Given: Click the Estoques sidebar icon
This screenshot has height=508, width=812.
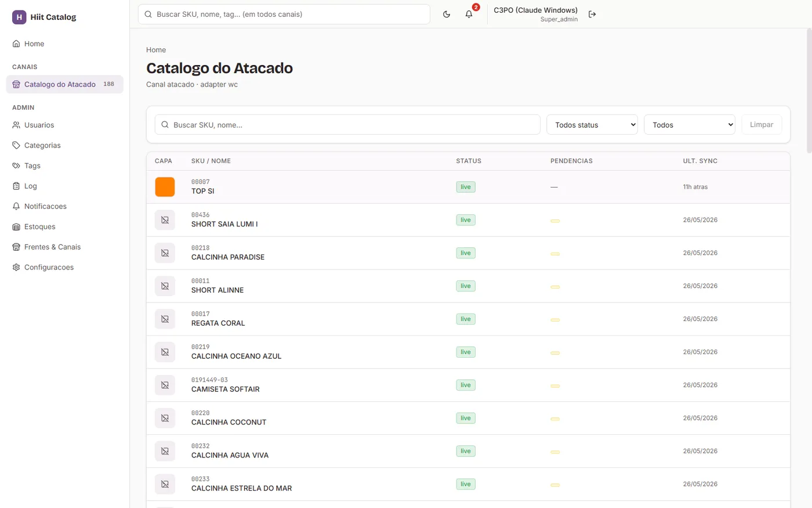Looking at the screenshot, I should (16, 226).
